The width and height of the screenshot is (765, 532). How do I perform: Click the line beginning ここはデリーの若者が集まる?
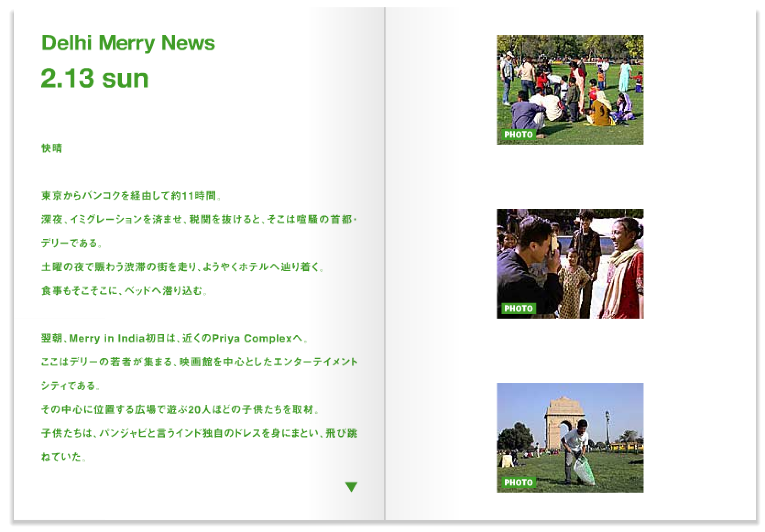(x=199, y=362)
